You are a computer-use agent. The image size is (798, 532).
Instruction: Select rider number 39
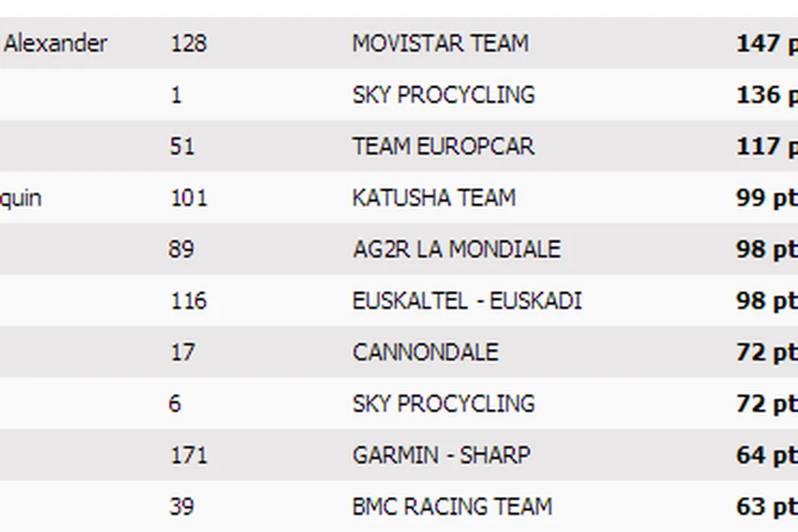coord(182,507)
